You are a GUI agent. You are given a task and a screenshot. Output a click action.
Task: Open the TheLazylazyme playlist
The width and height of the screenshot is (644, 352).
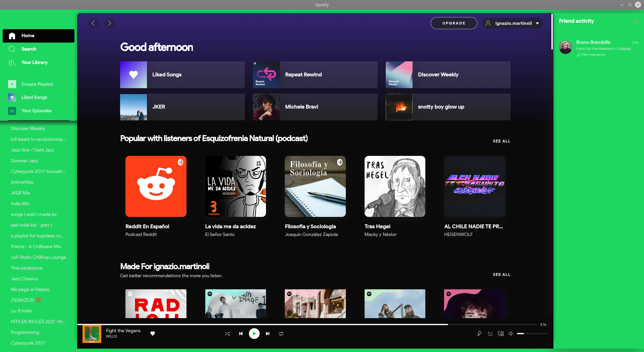(26, 268)
